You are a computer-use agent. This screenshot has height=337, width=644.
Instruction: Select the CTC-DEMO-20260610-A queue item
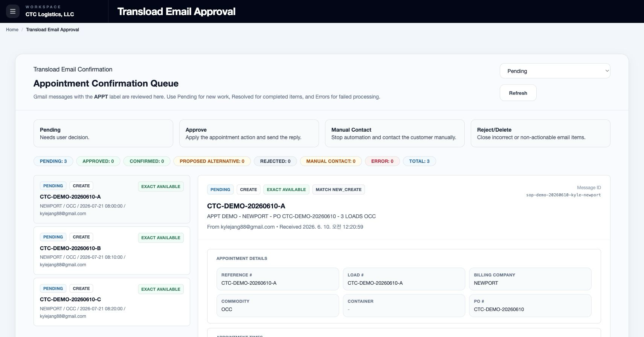coord(112,199)
